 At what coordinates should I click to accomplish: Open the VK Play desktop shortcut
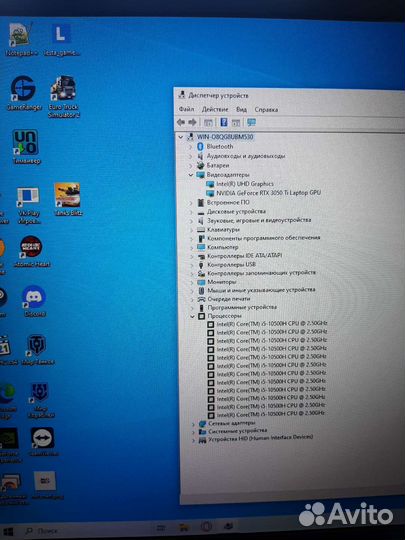28,205
